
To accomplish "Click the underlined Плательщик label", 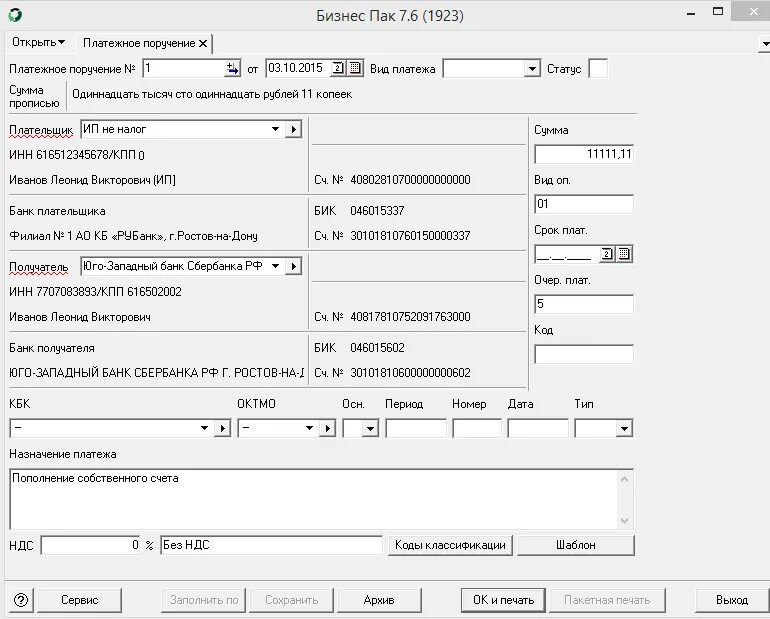I will [x=41, y=130].
